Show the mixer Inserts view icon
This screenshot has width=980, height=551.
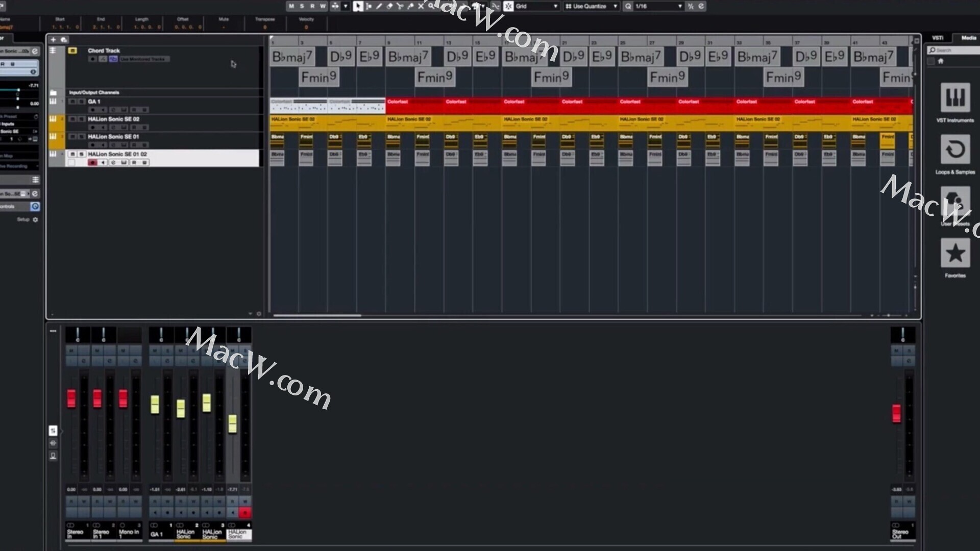point(53,443)
